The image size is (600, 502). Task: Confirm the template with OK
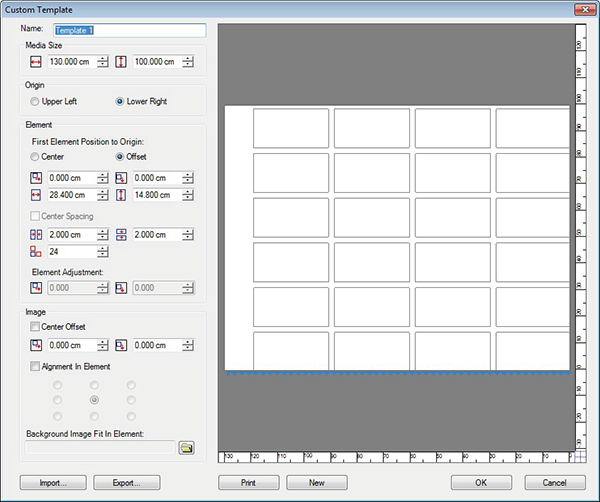tap(481, 482)
